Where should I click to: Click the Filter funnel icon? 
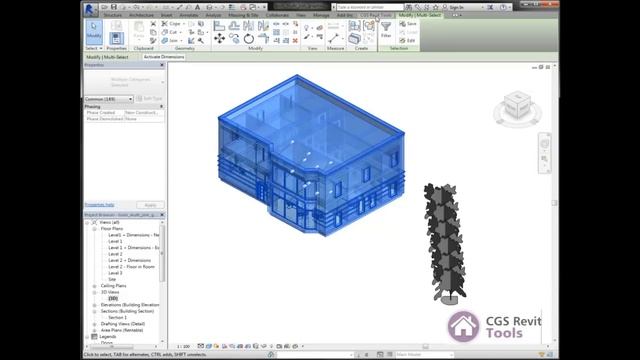point(386,27)
